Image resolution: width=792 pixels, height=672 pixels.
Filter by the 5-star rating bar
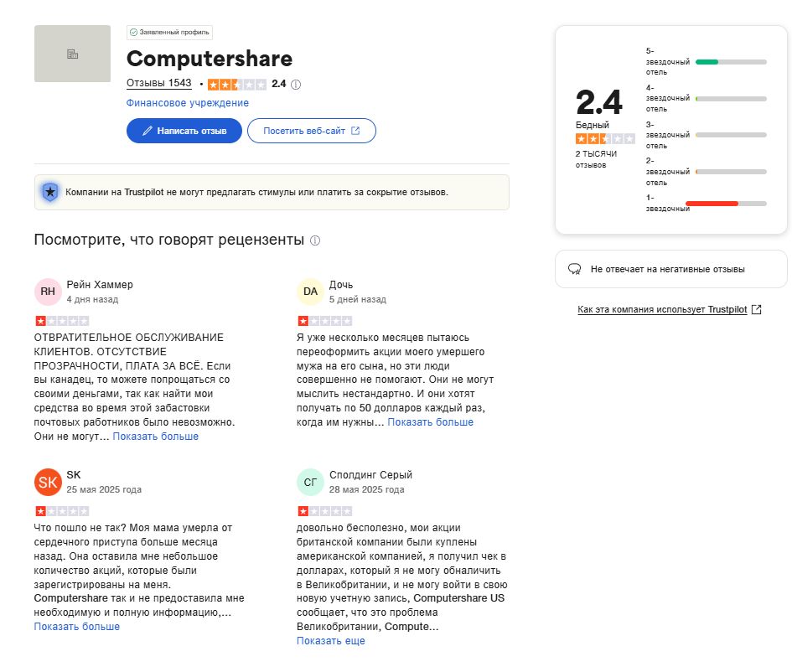tap(731, 62)
